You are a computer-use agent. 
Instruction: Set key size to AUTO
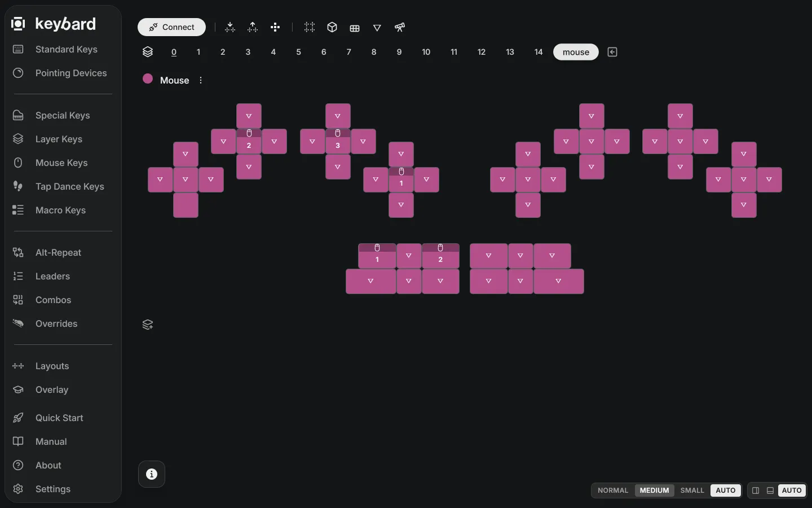click(725, 491)
